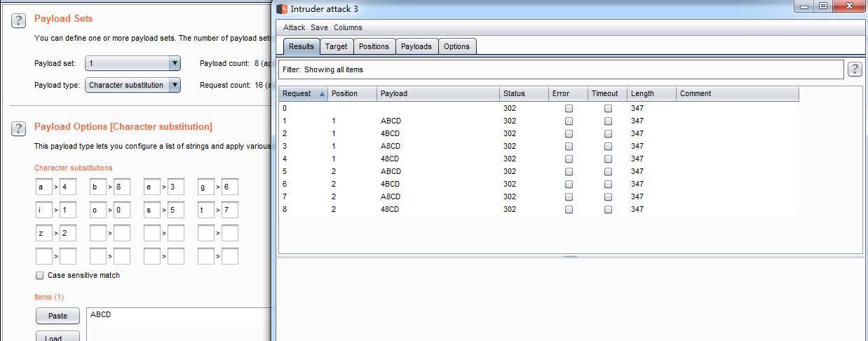Sort results by Length column header
This screenshot has height=341, width=868.
click(651, 94)
